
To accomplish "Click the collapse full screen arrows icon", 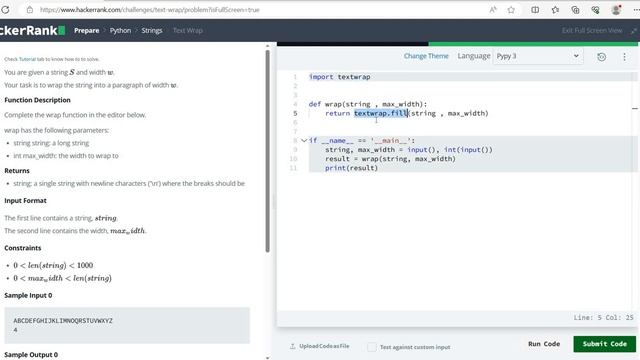I will pos(633,31).
